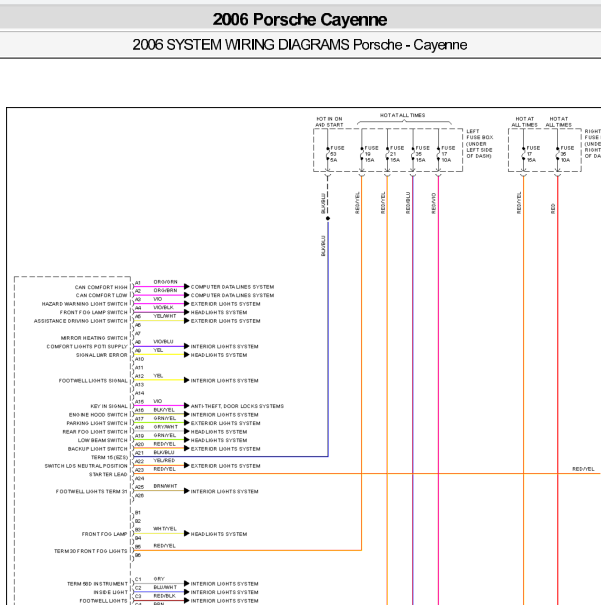Click "ANTI-THEFT, DOOR LOCKS SYSTEMS" reference

click(237, 406)
